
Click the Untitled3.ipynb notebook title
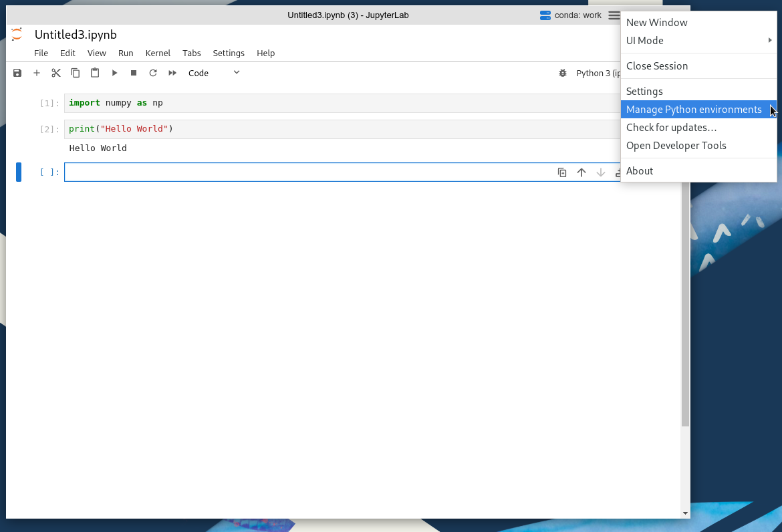tap(76, 34)
